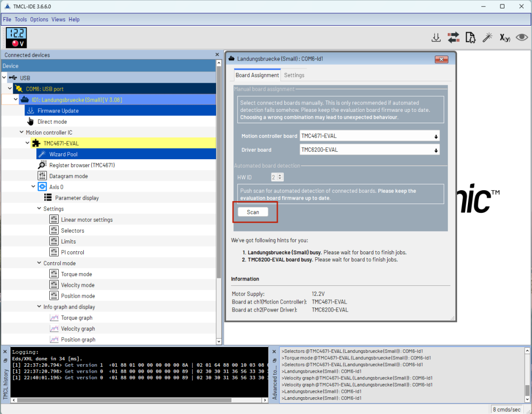This screenshot has height=414, width=532.
Task: Close the TMCL history panel
Action: coord(5,351)
